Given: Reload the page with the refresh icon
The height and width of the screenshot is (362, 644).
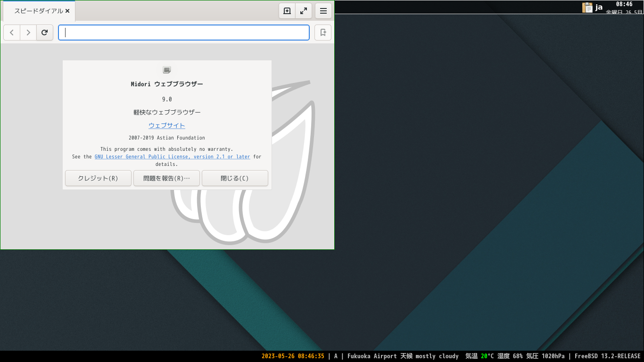Looking at the screenshot, I should [45, 33].
